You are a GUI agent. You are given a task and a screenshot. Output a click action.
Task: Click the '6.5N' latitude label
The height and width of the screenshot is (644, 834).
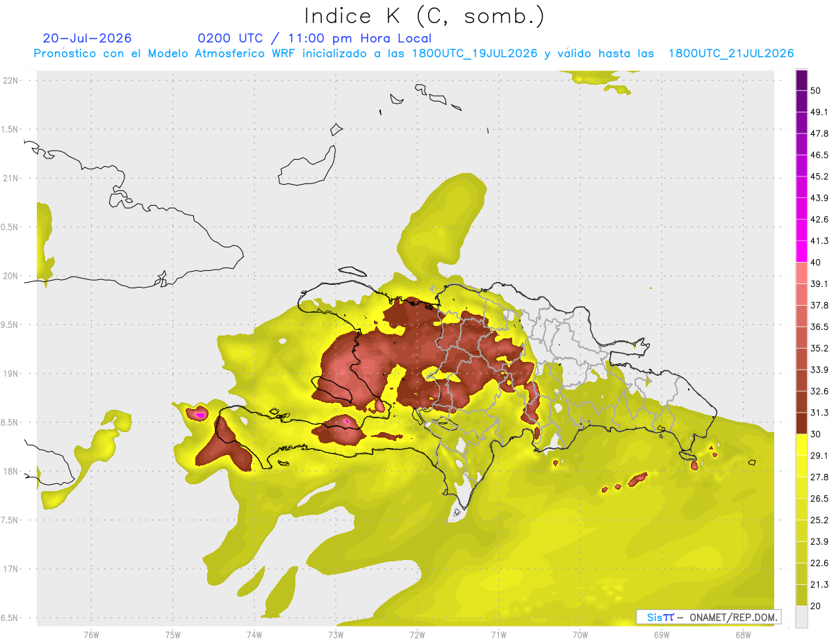[x=10, y=618]
